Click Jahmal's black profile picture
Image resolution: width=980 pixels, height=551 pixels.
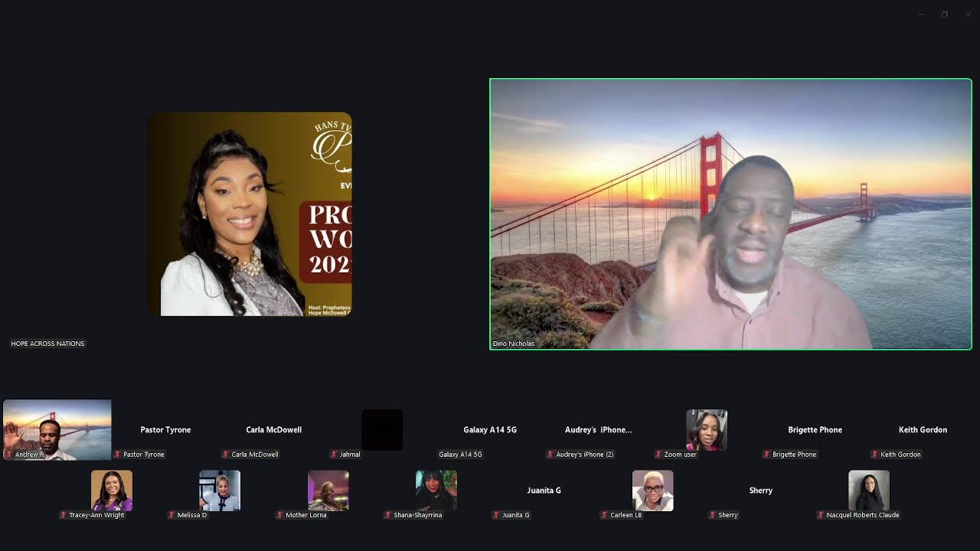click(382, 430)
